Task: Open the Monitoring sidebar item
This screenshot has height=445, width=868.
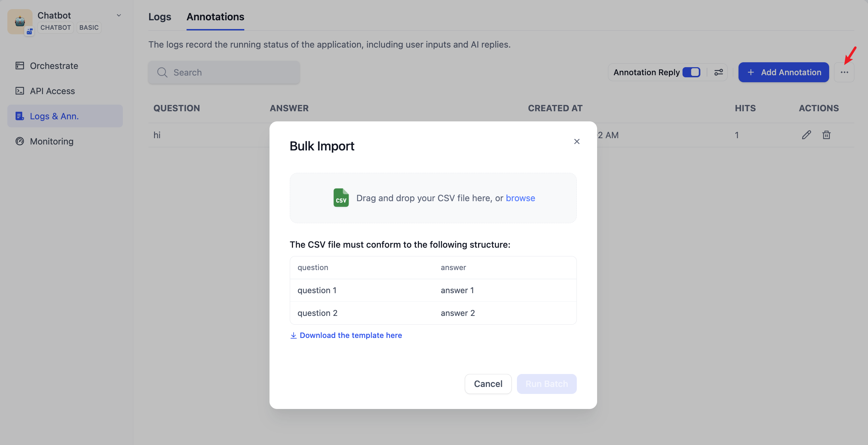Action: [x=51, y=141]
